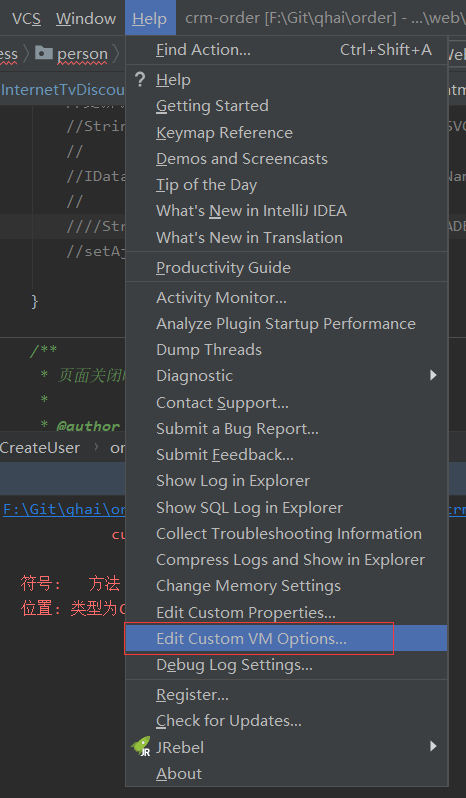This screenshot has height=798, width=466.
Task: Open What's New in Translation
Action: pos(286,238)
